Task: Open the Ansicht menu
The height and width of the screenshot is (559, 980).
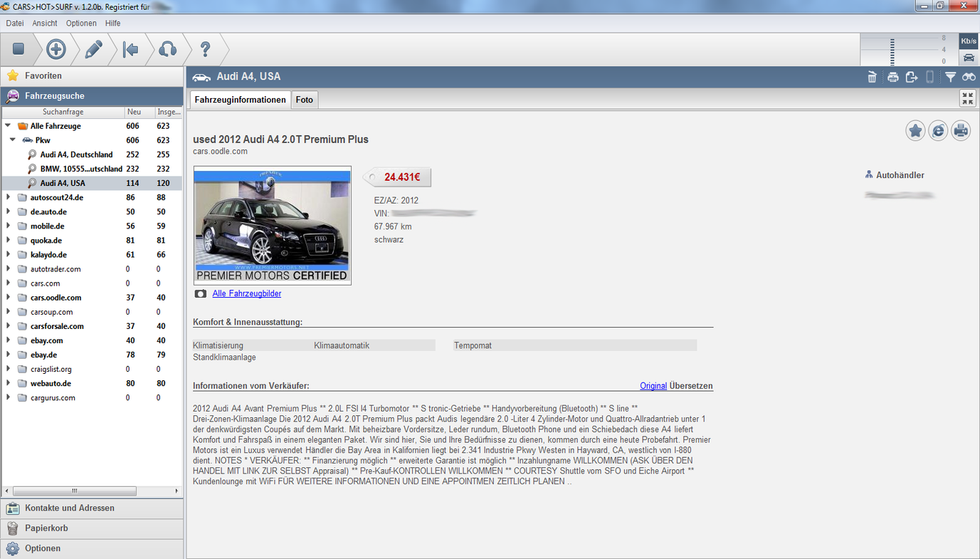Action: [x=45, y=23]
